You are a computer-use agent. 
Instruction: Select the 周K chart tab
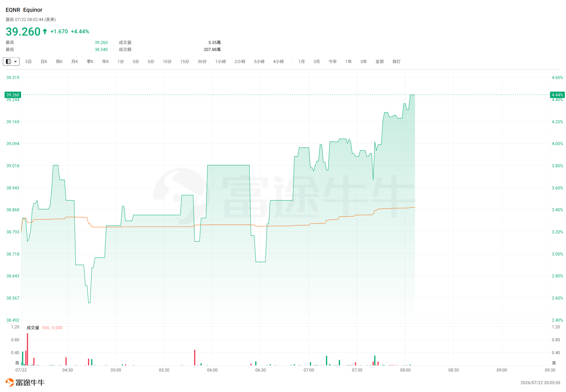pos(59,61)
